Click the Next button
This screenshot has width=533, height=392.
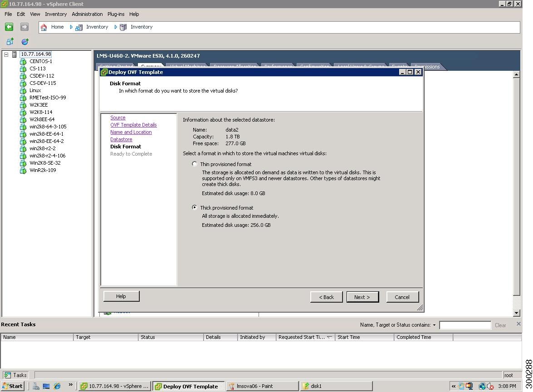pos(362,297)
